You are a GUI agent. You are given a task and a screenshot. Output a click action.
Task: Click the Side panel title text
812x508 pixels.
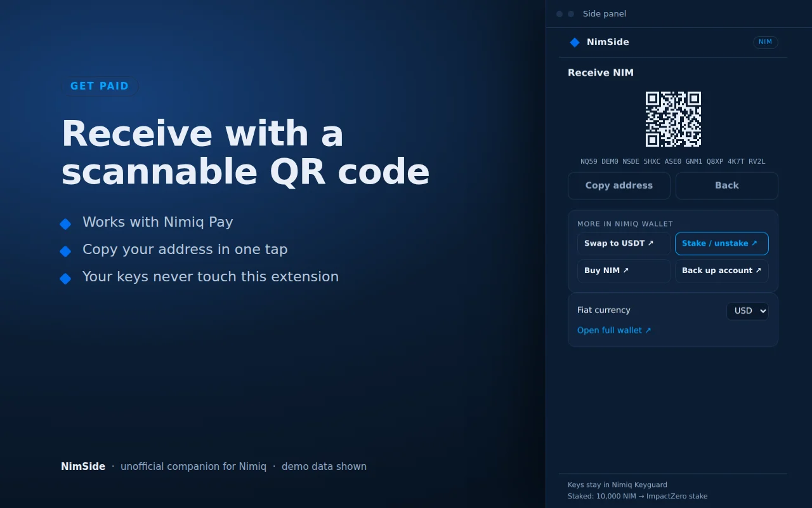605,14
